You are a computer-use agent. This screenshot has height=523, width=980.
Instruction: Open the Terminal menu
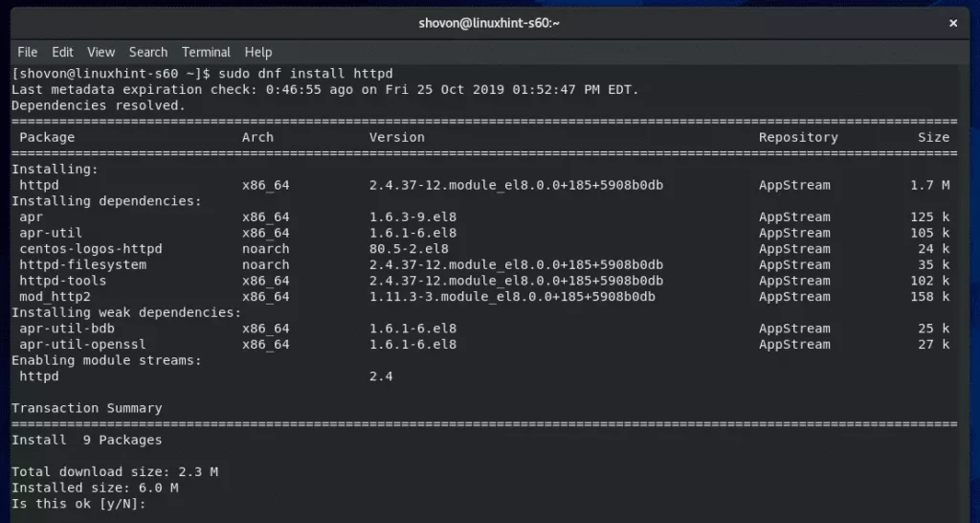(x=207, y=52)
